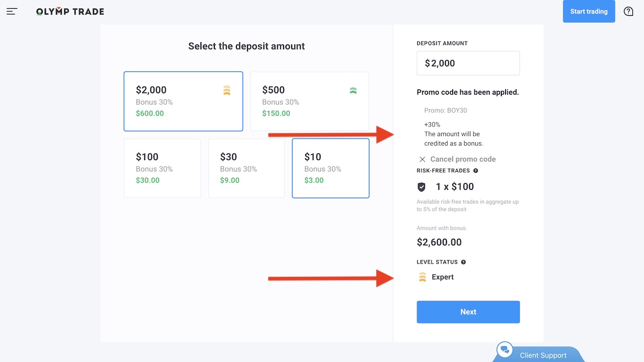Open the Client Support tab
Image resolution: width=644 pixels, height=362 pixels.
(x=543, y=355)
